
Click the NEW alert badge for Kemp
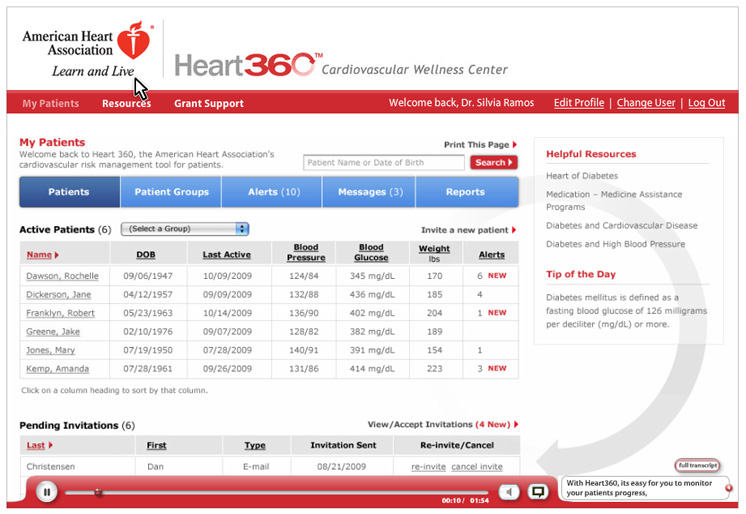point(497,368)
